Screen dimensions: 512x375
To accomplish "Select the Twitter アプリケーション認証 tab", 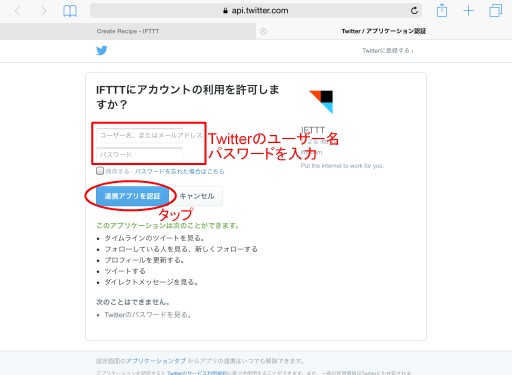I will (384, 31).
